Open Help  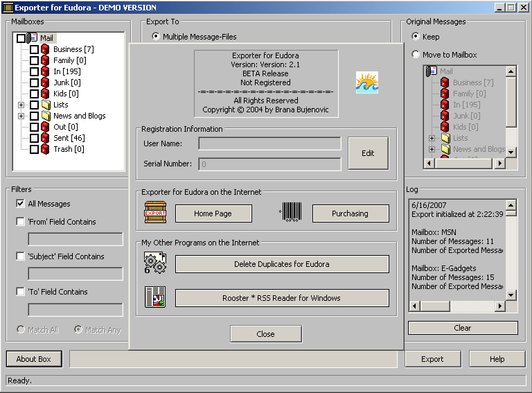point(497,359)
